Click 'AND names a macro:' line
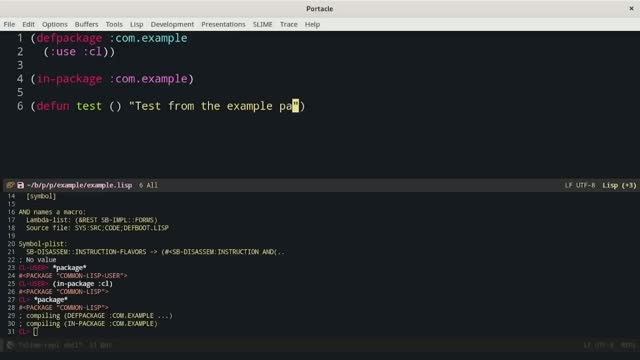Screen dimensions: 640x360 [52, 212]
